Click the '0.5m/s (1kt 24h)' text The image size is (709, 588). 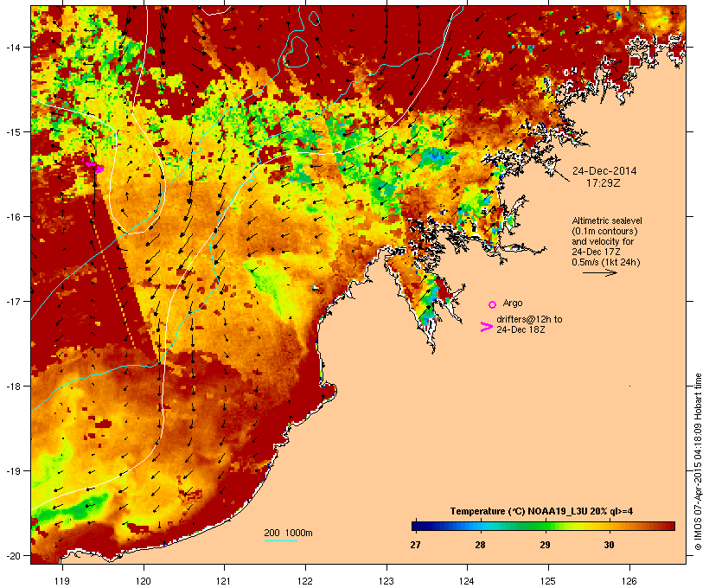click(x=606, y=262)
